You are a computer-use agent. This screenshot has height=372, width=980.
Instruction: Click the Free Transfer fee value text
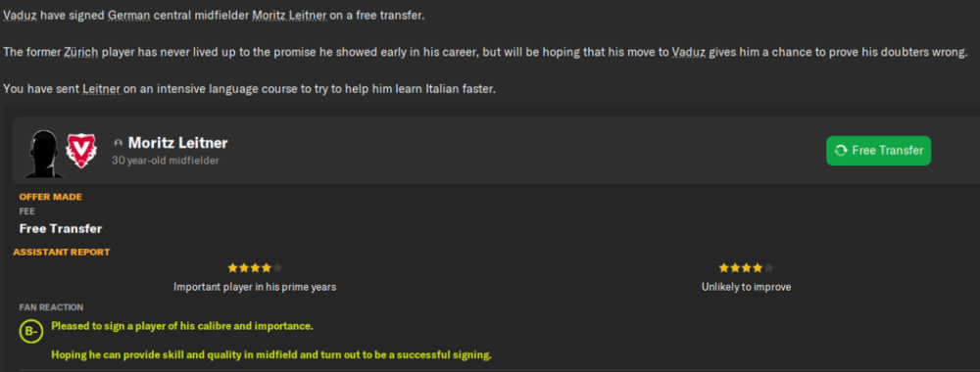click(61, 229)
